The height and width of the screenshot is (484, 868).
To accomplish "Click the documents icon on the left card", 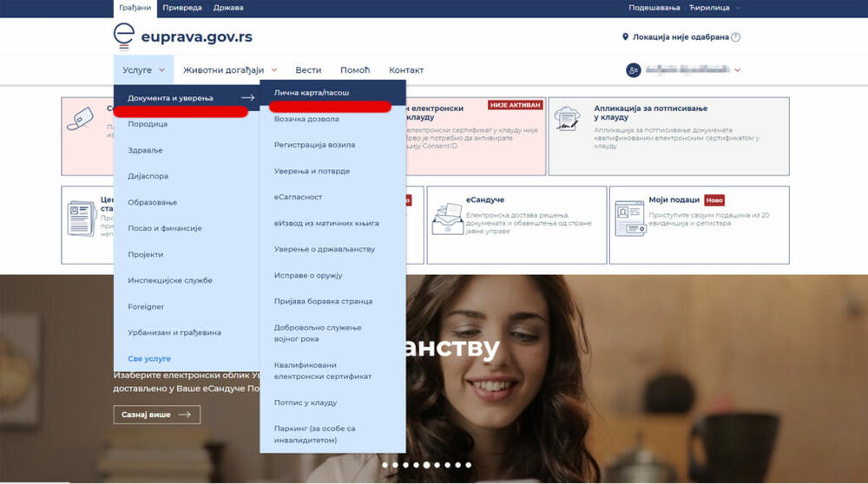I will pyautogui.click(x=81, y=219).
